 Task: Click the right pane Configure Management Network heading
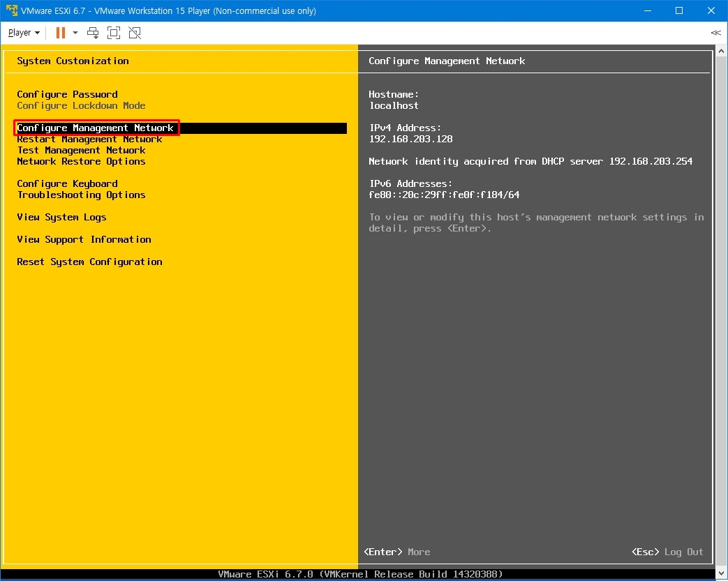pyautogui.click(x=447, y=61)
